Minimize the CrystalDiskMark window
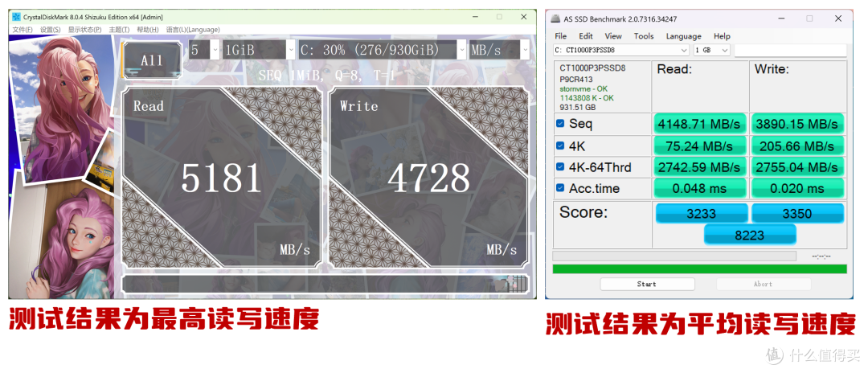This screenshot has height=373, width=868. coord(476,17)
